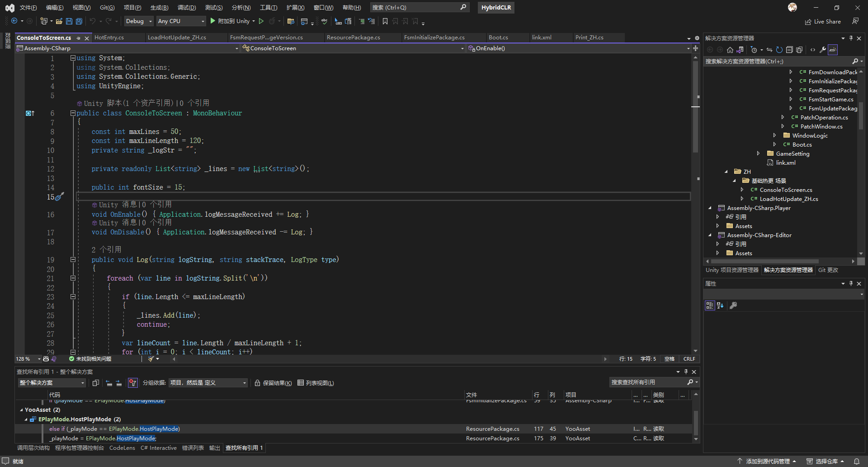Click the 附加到 Unity start button

230,21
